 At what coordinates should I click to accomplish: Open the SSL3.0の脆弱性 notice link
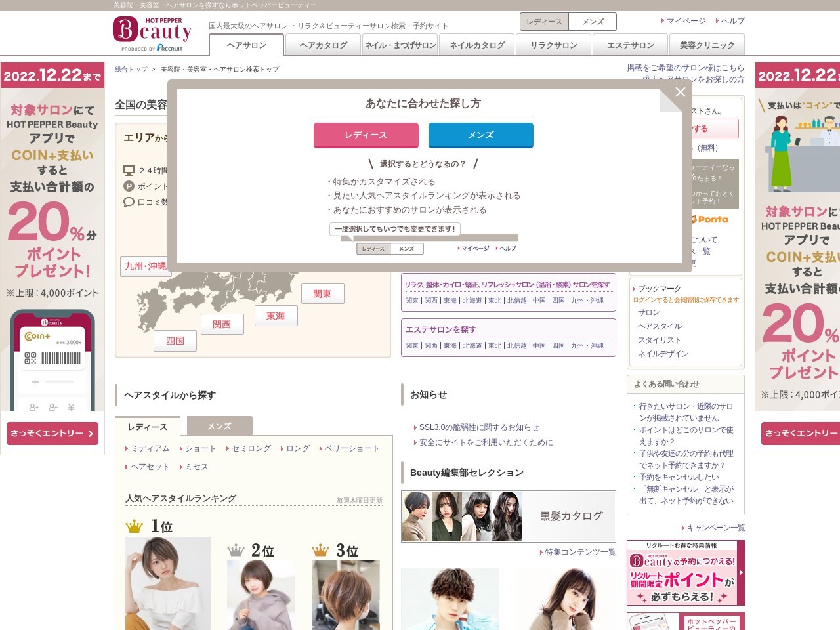coord(479,427)
